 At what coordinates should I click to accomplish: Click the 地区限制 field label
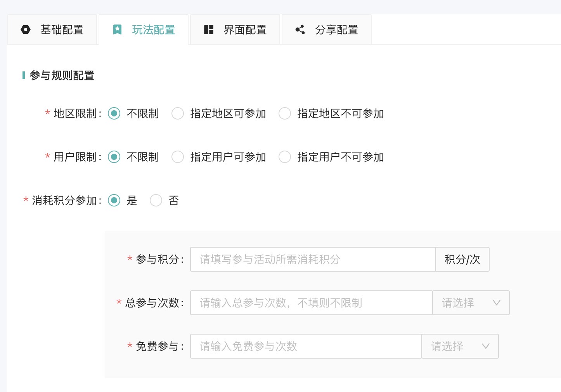click(75, 114)
